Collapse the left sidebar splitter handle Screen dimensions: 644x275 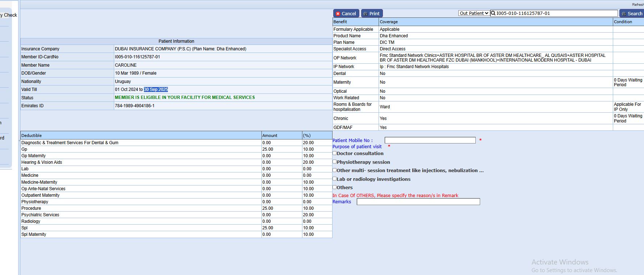click(19, 140)
